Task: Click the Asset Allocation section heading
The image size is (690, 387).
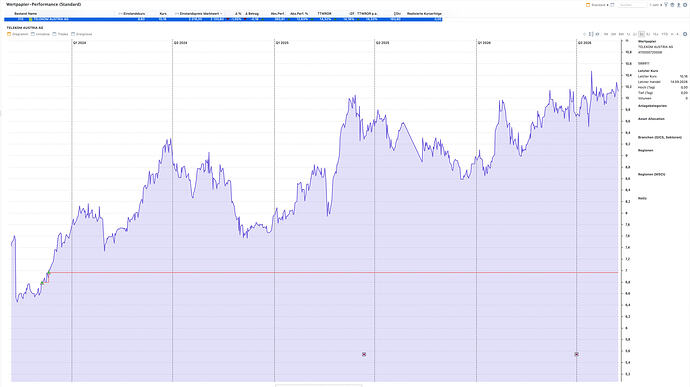Action: click(x=651, y=119)
